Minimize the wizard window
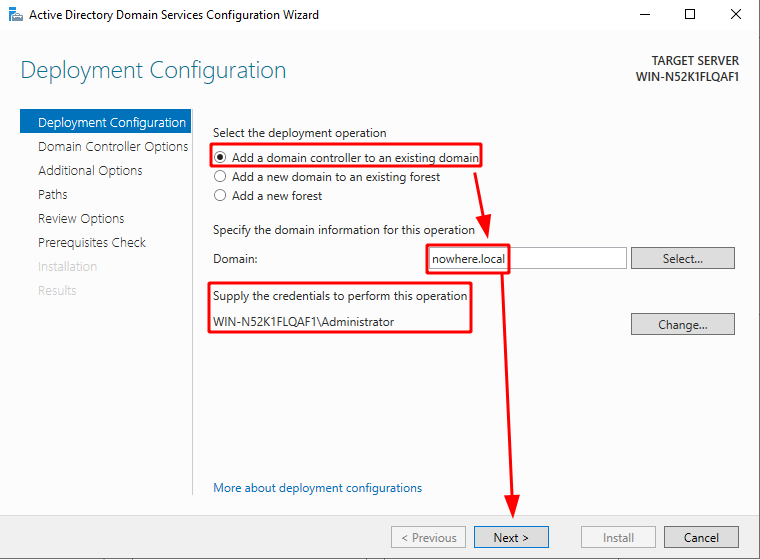760x560 pixels. (x=645, y=15)
